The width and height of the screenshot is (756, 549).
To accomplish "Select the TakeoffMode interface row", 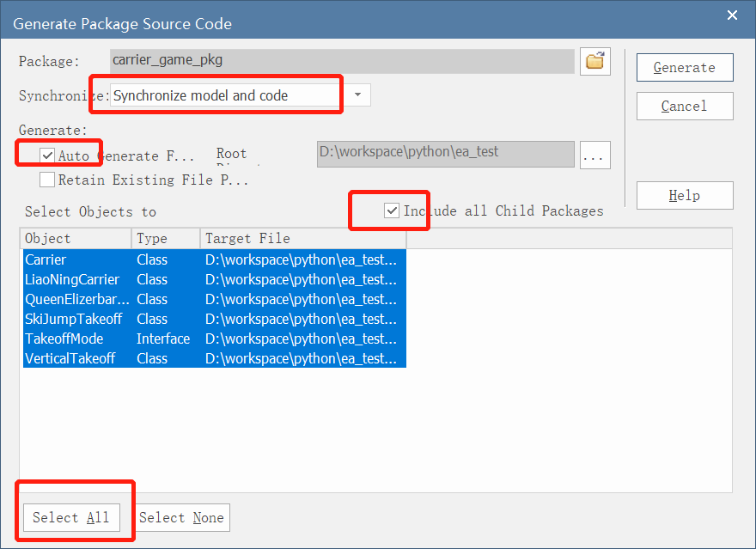I will [x=77, y=339].
